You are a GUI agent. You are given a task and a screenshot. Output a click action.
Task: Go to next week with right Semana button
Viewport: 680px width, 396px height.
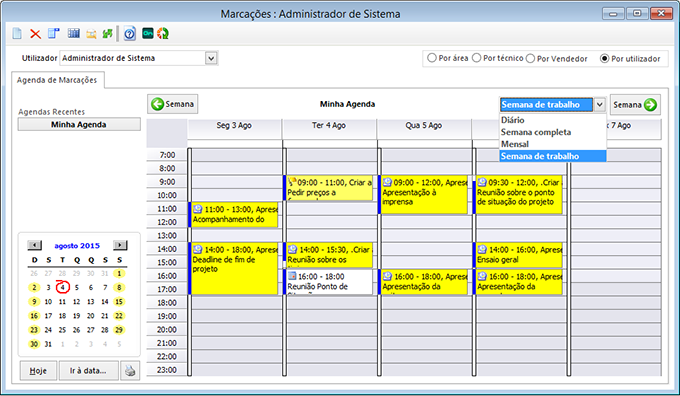click(635, 105)
